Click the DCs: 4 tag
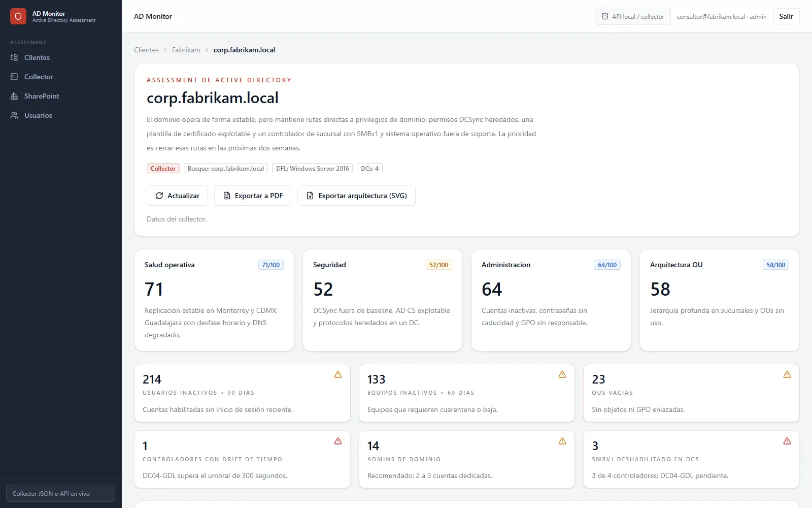 point(369,168)
